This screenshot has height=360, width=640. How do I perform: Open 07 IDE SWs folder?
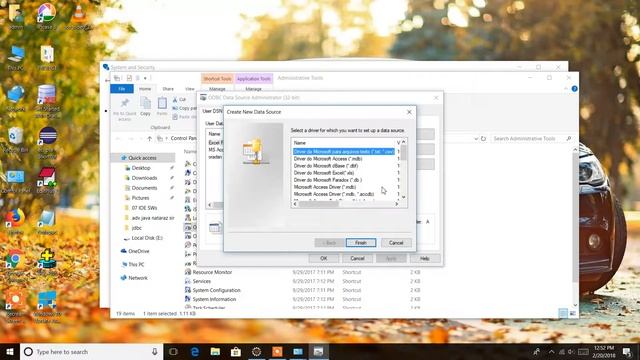pos(144,208)
